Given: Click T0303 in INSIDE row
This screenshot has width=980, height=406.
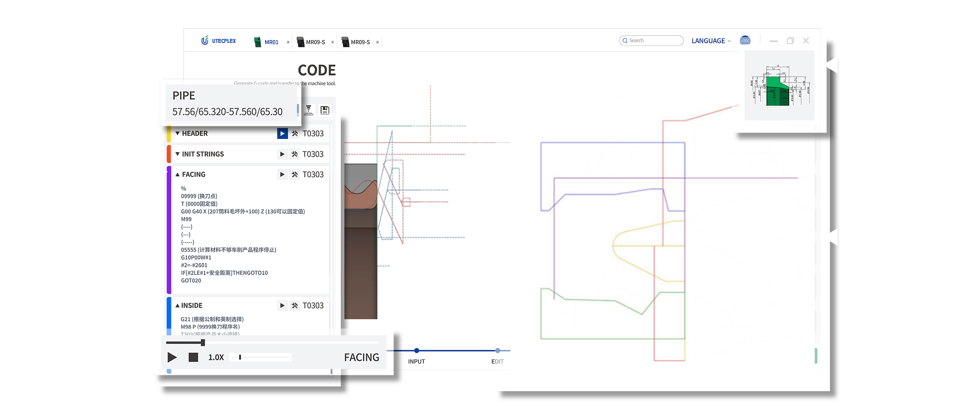Looking at the screenshot, I should (x=313, y=306).
